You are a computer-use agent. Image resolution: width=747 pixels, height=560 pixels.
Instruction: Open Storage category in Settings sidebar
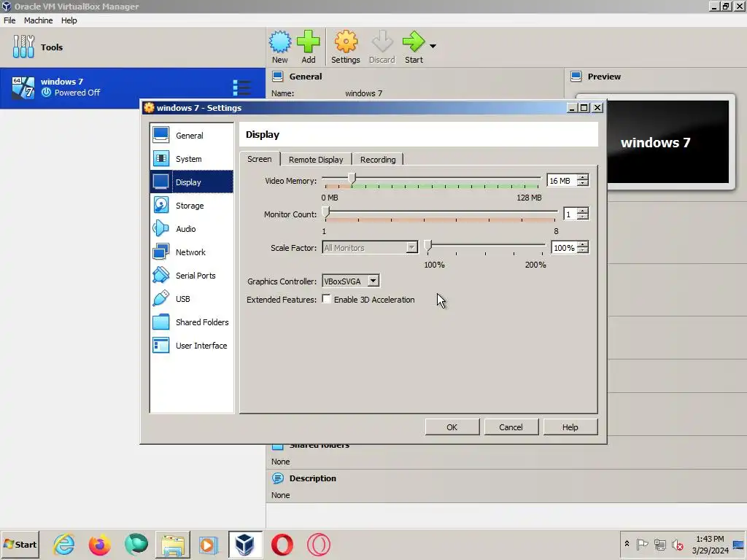click(192, 205)
